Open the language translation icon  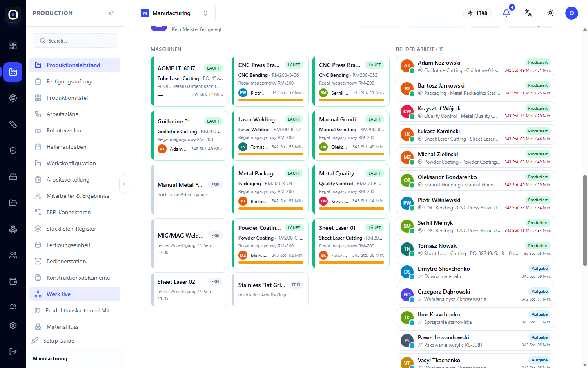(x=528, y=13)
